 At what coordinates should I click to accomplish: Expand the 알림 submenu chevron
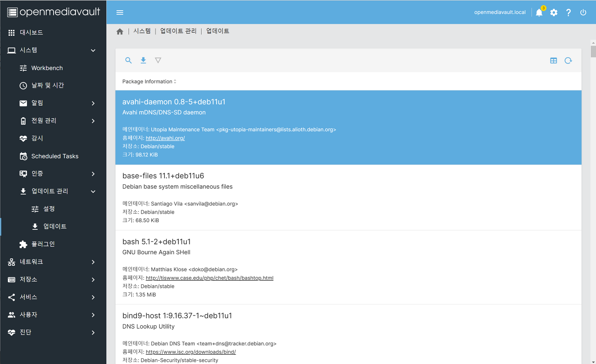[x=93, y=103]
